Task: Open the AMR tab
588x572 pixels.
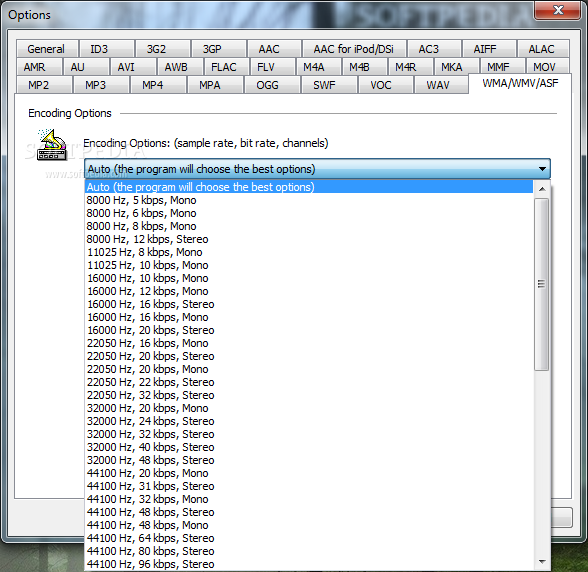Action: click(39, 67)
